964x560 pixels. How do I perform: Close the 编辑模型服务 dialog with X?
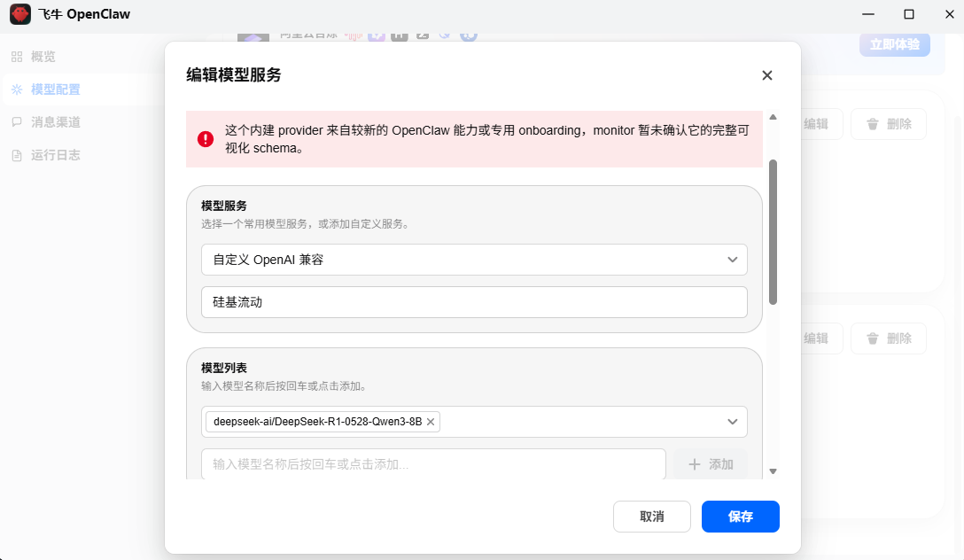(767, 75)
